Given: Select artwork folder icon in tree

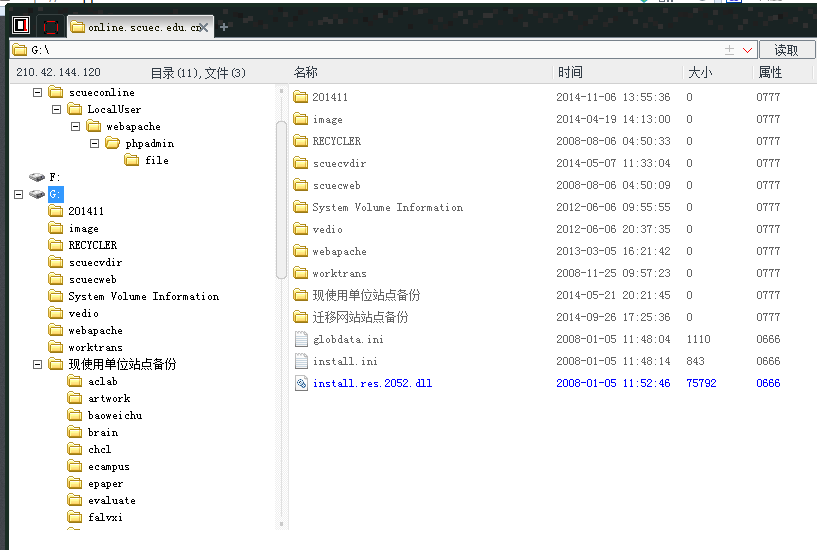Looking at the screenshot, I should coord(75,398).
